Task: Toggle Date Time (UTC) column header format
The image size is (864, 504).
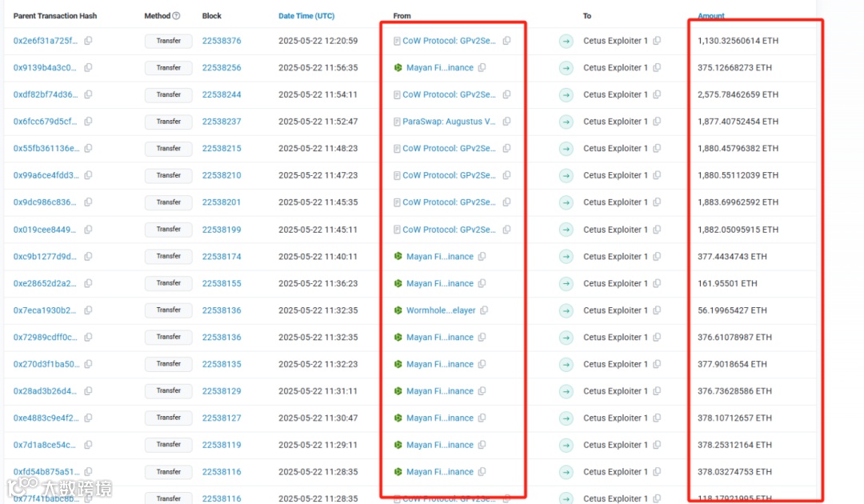Action: click(x=306, y=16)
